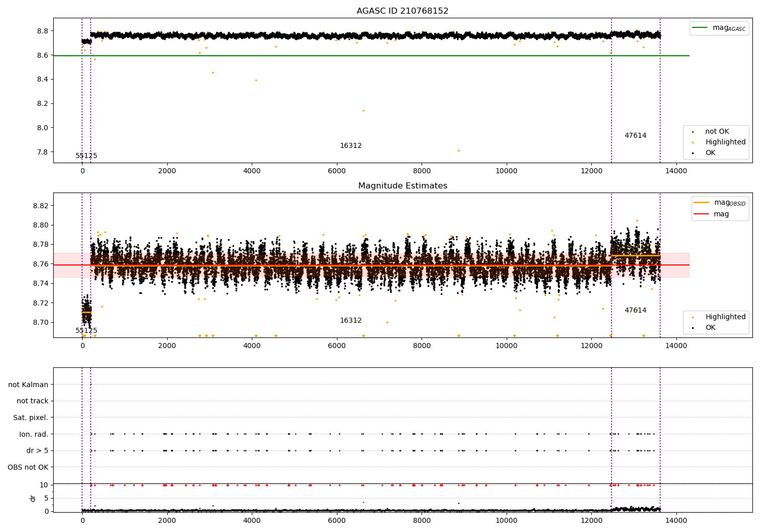Click the 'dr > 5' axis label

37,451
